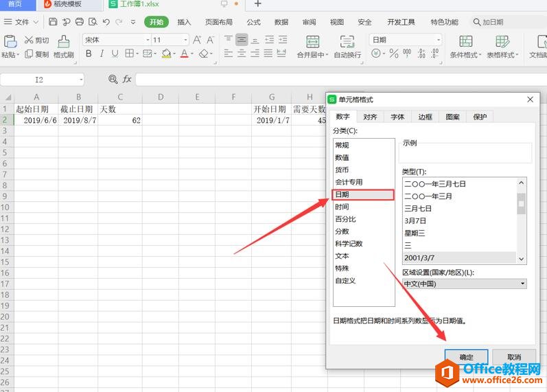This screenshot has height=392, width=547.
Task: Click the select-all corner of sheet
Action: point(7,97)
